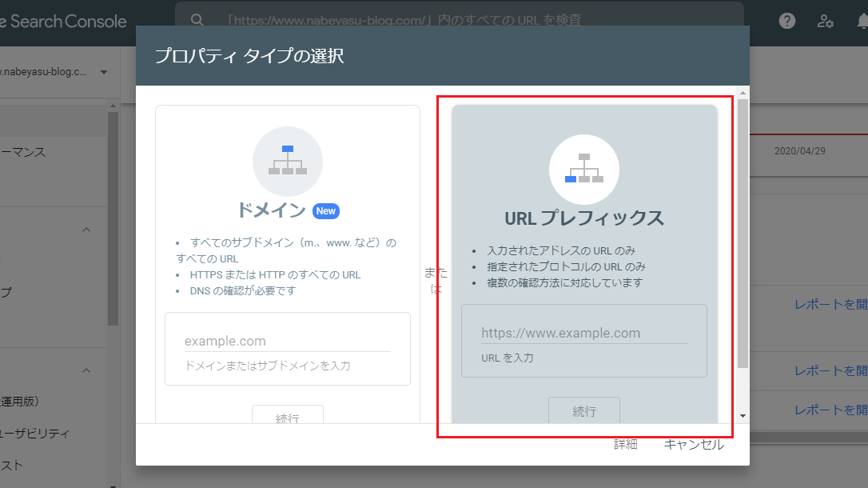Click the プロパティ タイプの選択 dialog title

tap(249, 56)
